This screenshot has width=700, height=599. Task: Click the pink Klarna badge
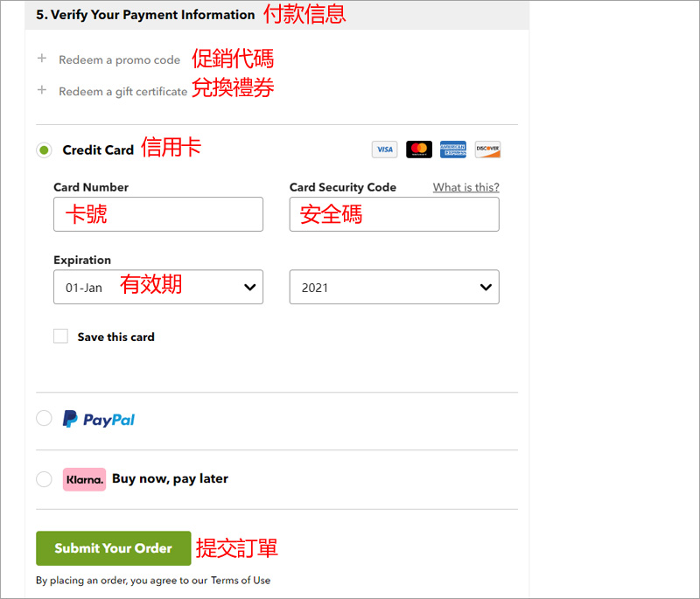pyautogui.click(x=84, y=479)
